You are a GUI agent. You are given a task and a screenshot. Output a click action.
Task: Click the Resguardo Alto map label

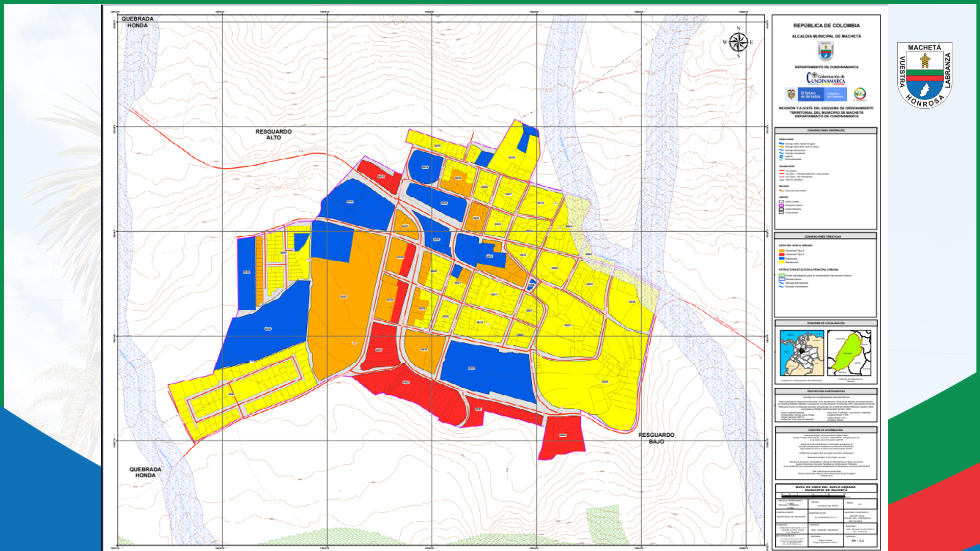[x=274, y=135]
